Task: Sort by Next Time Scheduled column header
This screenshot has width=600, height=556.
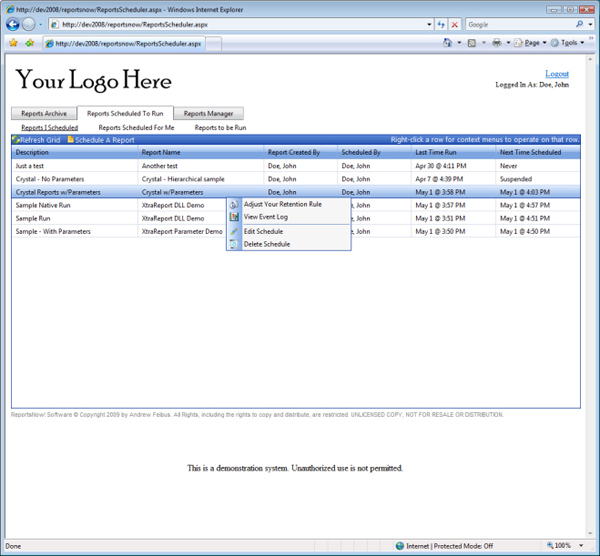Action: point(538,152)
